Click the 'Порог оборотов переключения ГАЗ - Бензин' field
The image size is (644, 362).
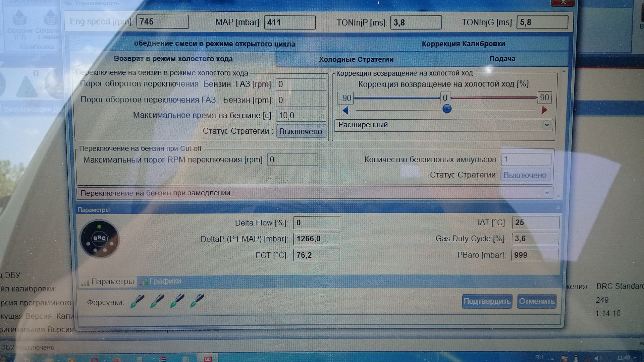click(x=301, y=100)
